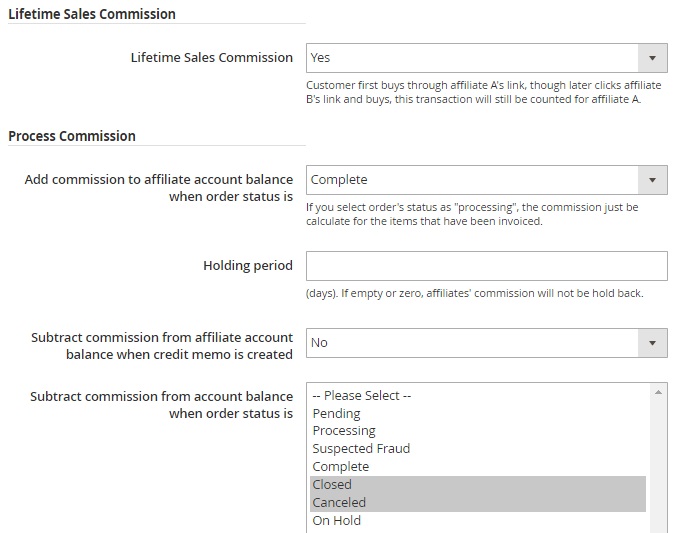The height and width of the screenshot is (533, 689).
Task: Click the scroll up arrow of the status list
Action: [x=658, y=392]
